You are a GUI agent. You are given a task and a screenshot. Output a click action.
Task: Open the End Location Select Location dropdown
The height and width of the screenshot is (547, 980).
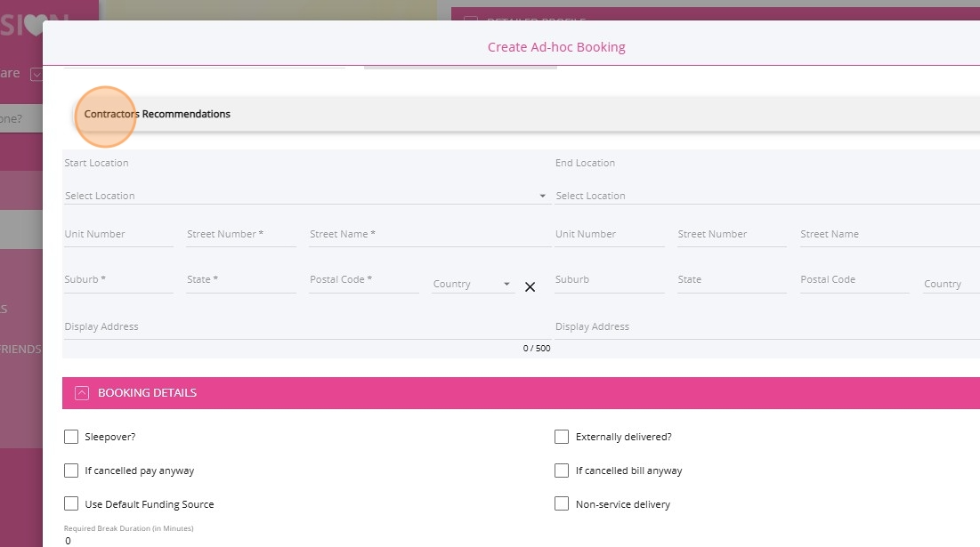(765, 196)
